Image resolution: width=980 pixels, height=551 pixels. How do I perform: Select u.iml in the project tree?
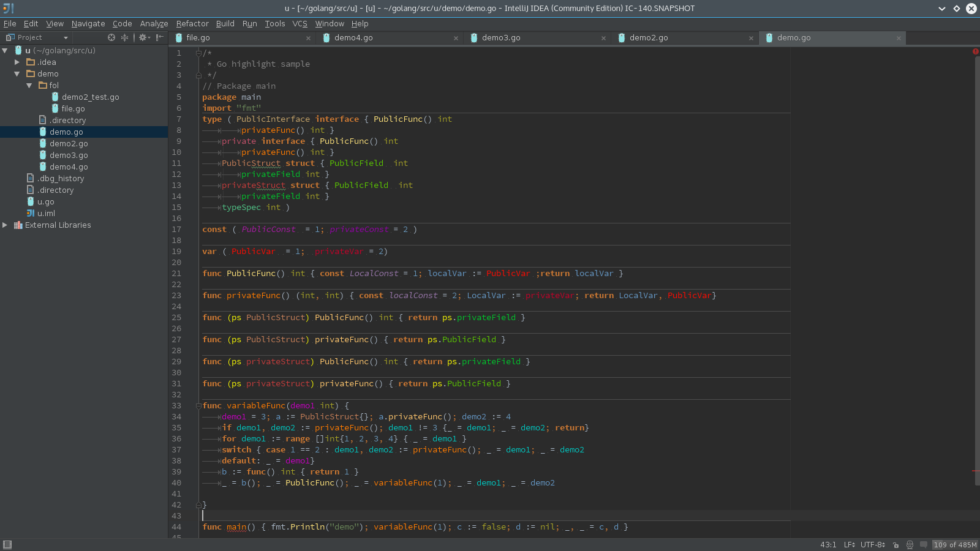point(46,213)
